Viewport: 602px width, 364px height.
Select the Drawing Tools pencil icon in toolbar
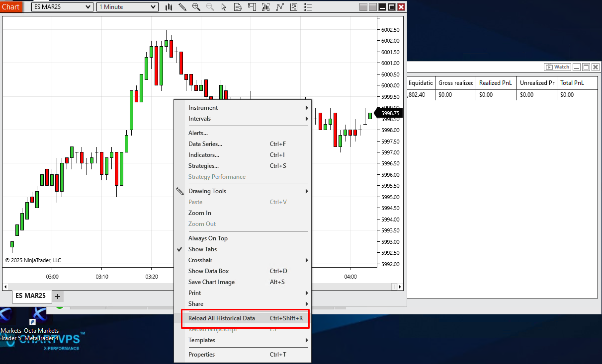click(x=182, y=7)
